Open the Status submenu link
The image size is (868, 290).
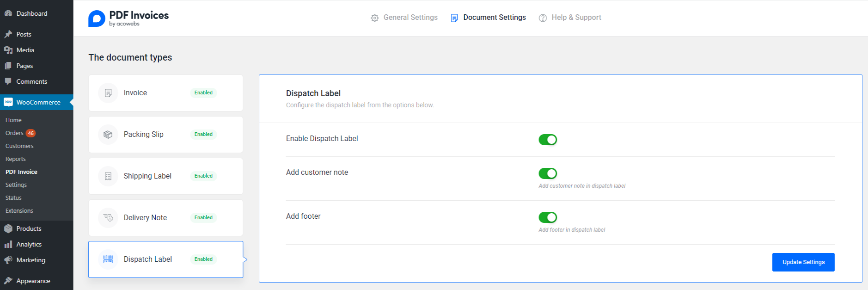[x=13, y=197]
